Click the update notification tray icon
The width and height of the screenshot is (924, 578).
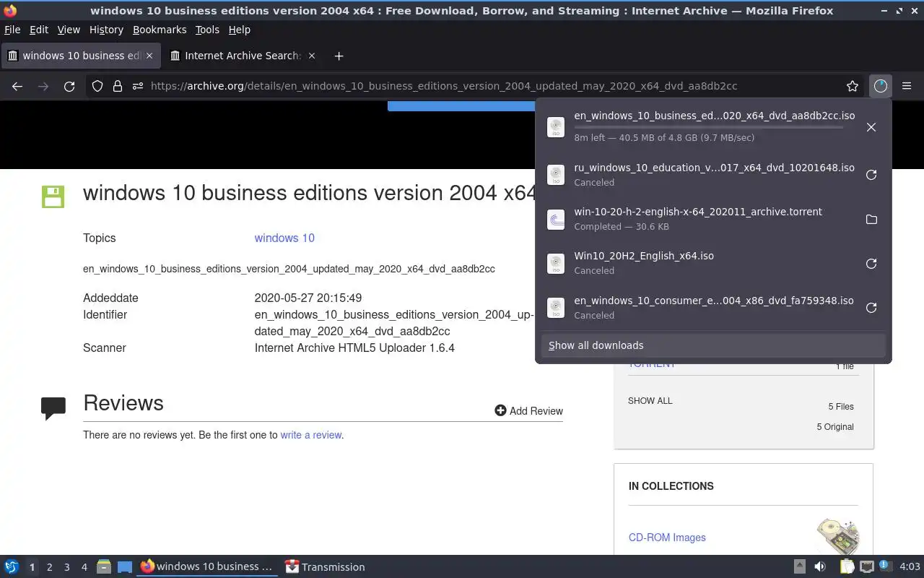(884, 566)
